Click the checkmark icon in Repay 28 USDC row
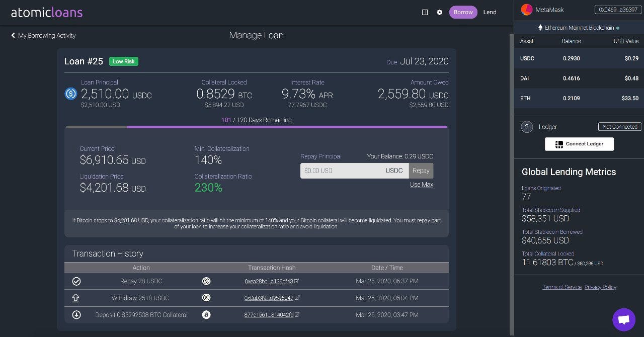Viewport: 644px width, 337px height. [x=76, y=281]
